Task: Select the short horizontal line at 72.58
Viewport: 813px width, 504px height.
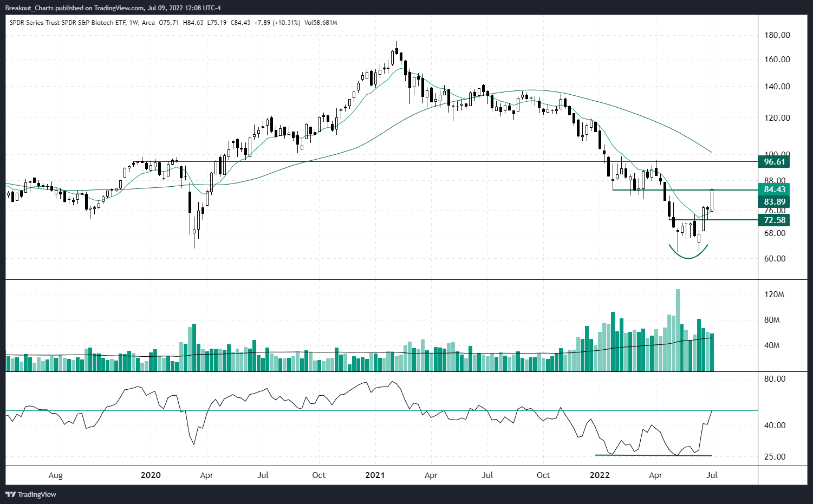Action: (x=714, y=220)
